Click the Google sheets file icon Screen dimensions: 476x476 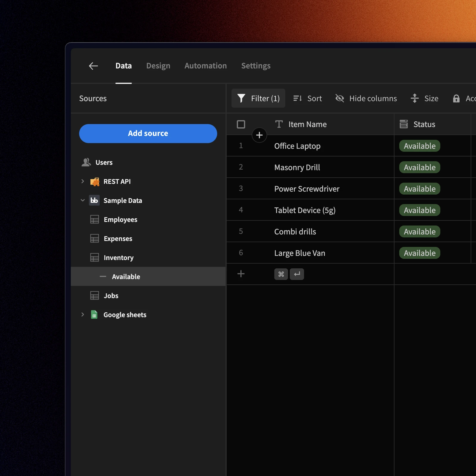(94, 314)
